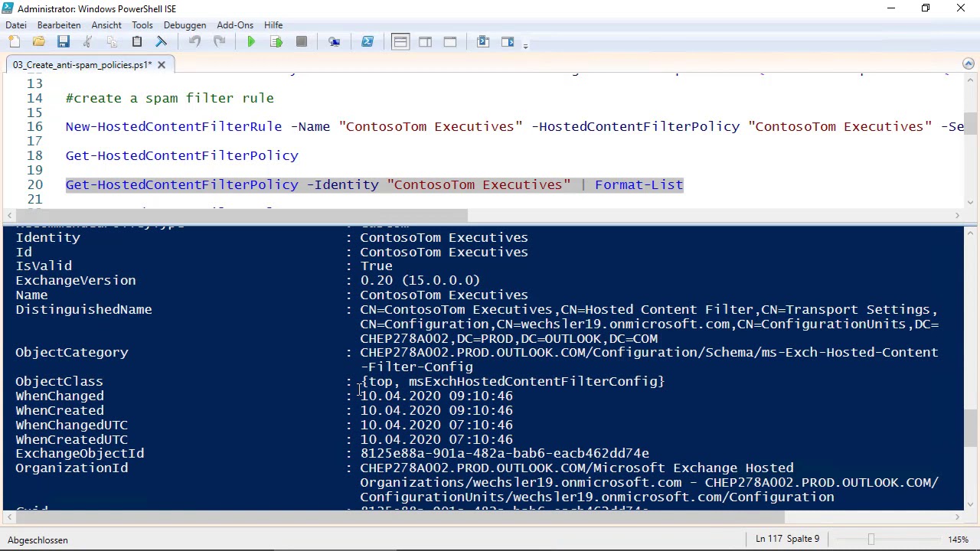
Task: Stop the running operation
Action: (302, 42)
